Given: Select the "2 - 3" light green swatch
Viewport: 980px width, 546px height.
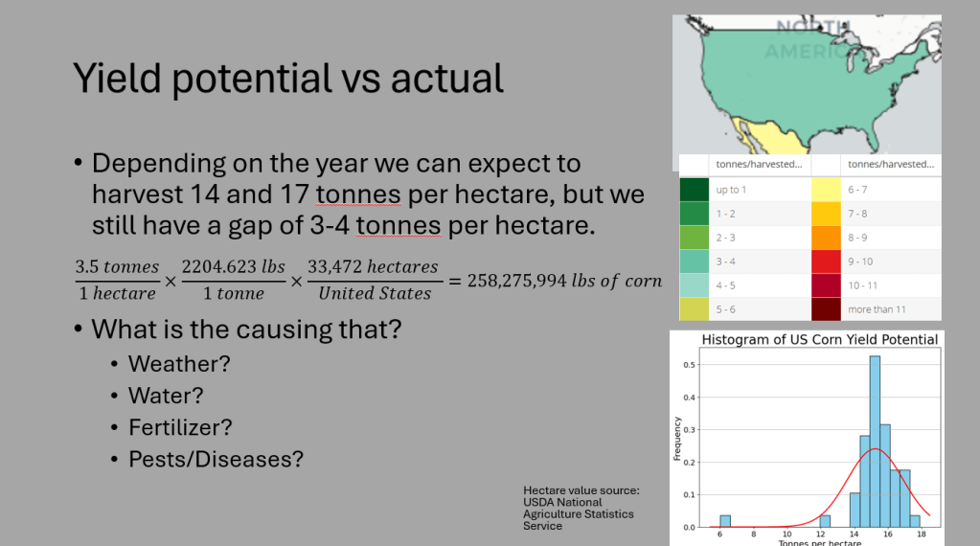Looking at the screenshot, I should (x=694, y=238).
